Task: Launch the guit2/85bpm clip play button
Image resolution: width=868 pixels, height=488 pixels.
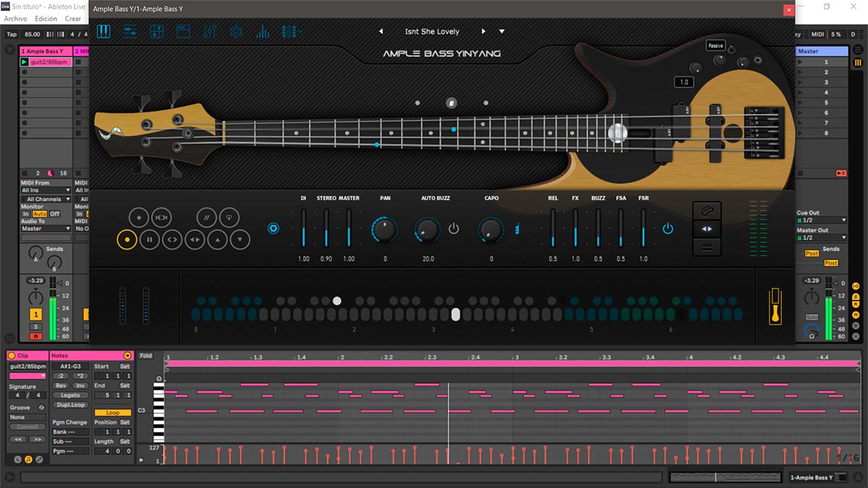Action: [25, 62]
